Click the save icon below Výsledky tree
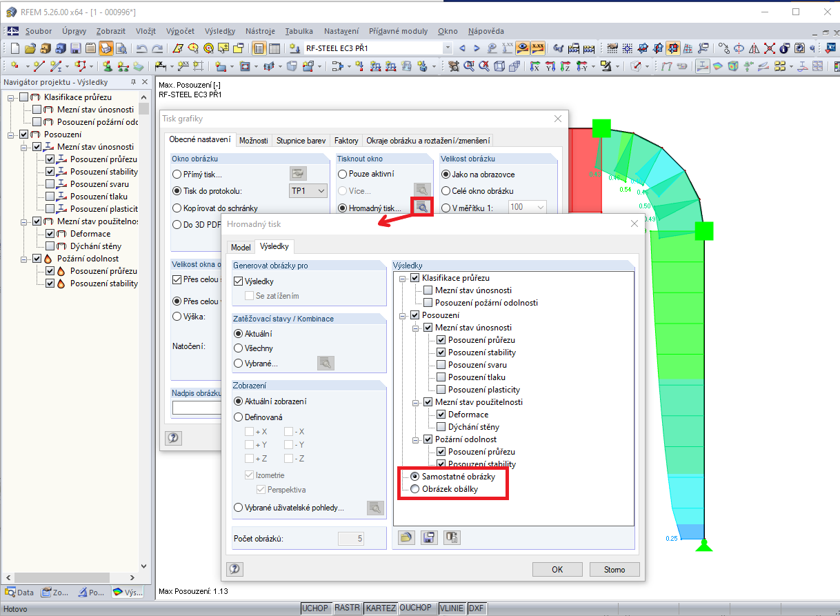The width and height of the screenshot is (840, 616). pos(430,537)
